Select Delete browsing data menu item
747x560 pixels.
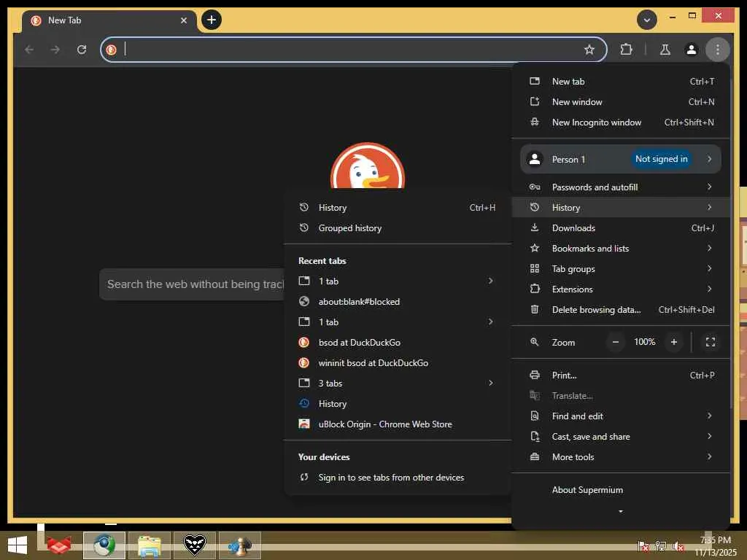coord(621,310)
